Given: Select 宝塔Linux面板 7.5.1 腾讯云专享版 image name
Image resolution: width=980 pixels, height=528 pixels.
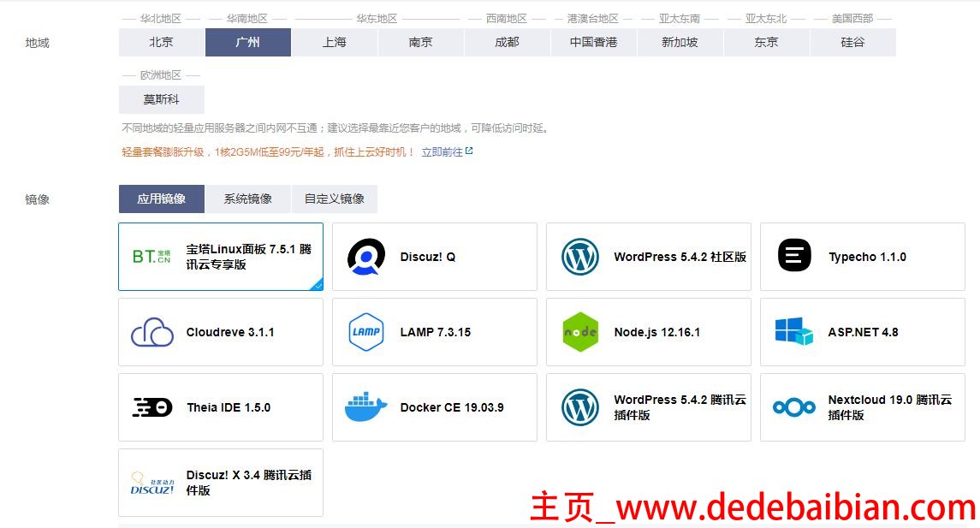Looking at the screenshot, I should (x=249, y=257).
